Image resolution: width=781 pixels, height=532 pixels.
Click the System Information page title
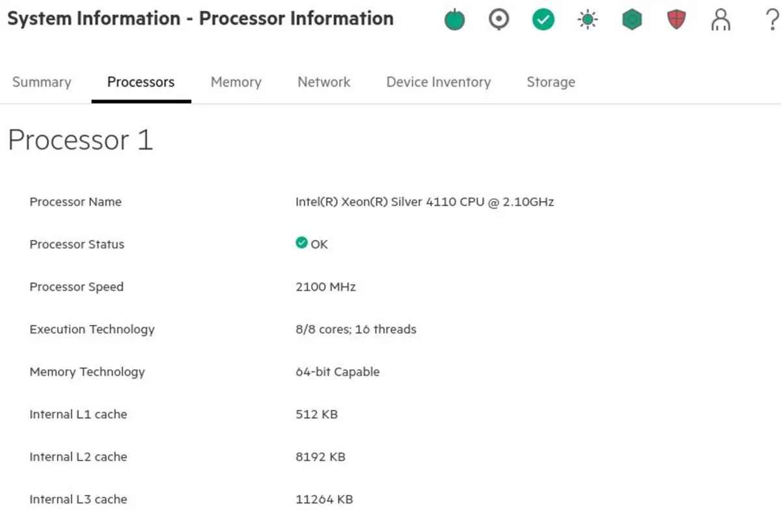(200, 18)
